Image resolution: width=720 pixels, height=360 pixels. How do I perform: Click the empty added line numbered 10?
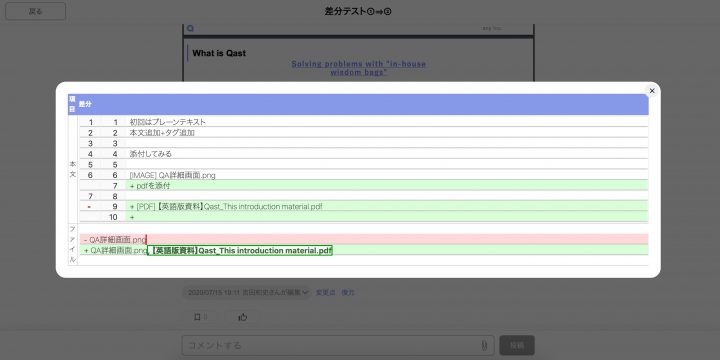[x=364, y=217]
